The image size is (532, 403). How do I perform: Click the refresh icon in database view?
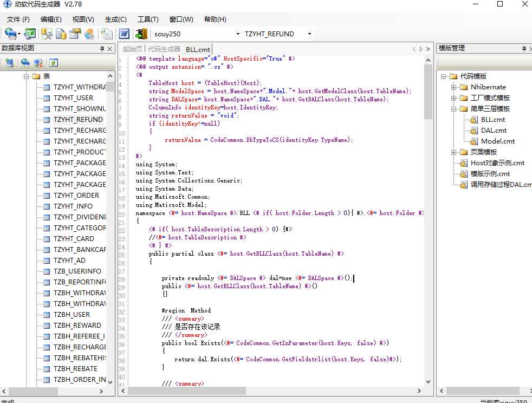pyautogui.click(x=54, y=63)
